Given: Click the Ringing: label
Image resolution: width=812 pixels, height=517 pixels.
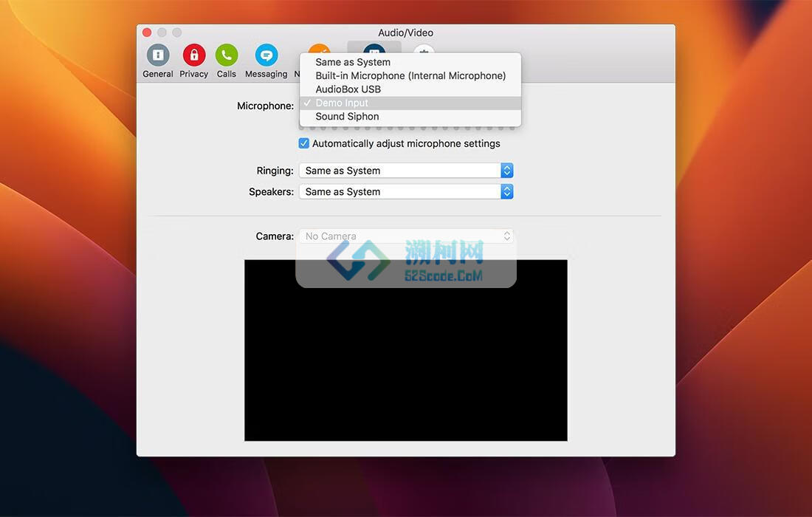Looking at the screenshot, I should click(x=275, y=171).
